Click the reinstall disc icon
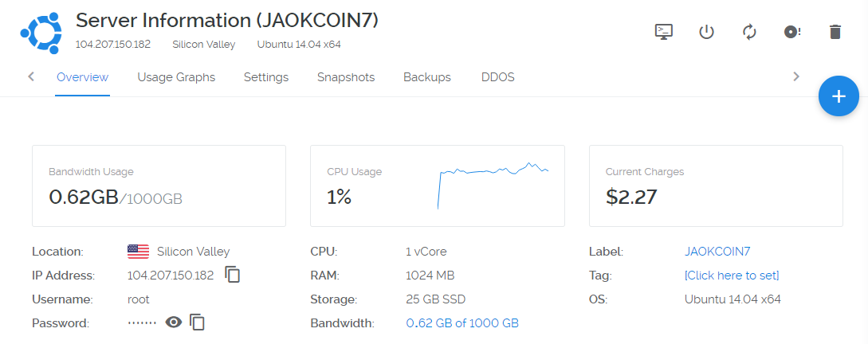 (x=792, y=32)
